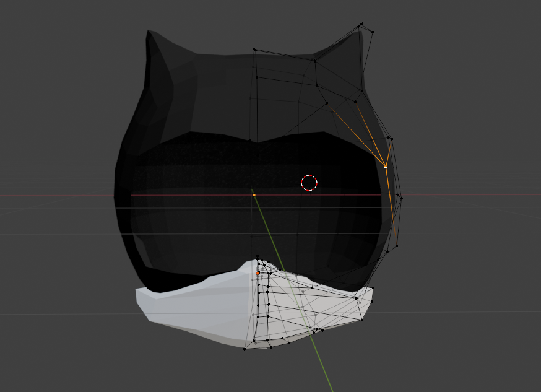Click the orange origin dot on the red axis line
The height and width of the screenshot is (392, 541).
tap(254, 195)
